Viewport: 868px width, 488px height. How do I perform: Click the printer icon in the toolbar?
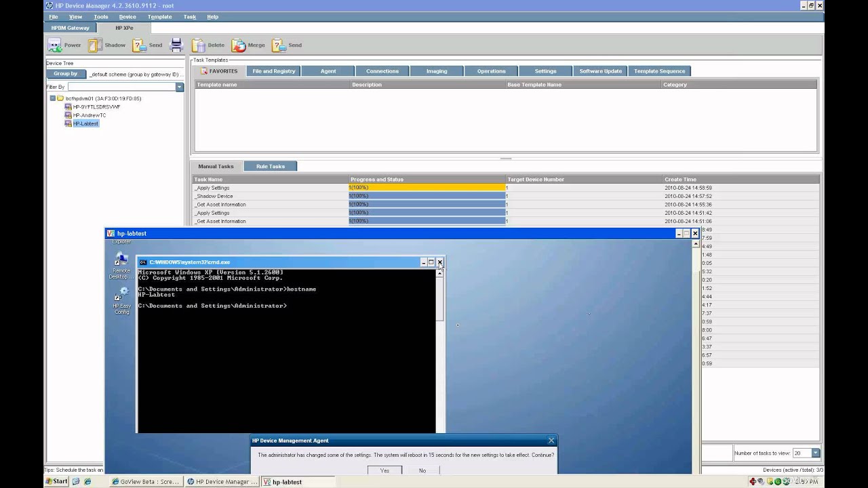176,45
